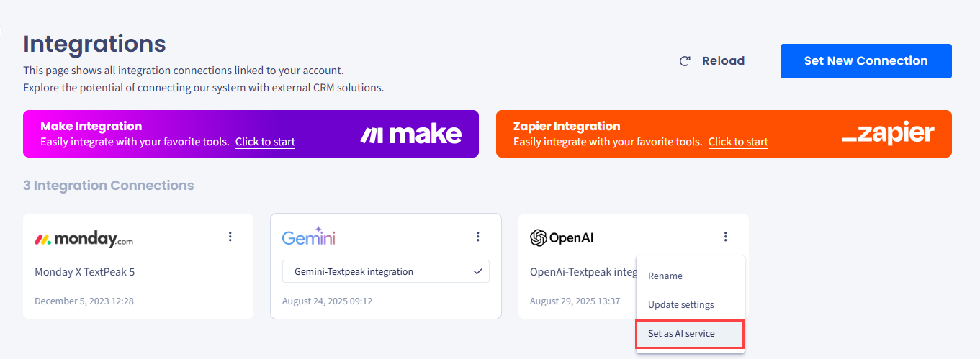Edit the Gemini-Textpeak integration name field
The height and width of the screenshot is (359, 980).
click(385, 271)
